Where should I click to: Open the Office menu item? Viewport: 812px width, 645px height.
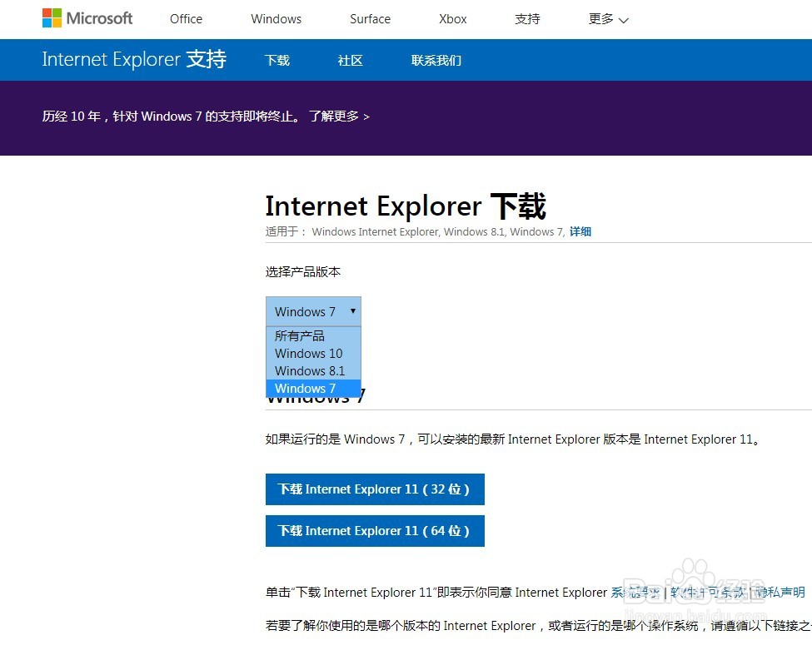coord(186,19)
